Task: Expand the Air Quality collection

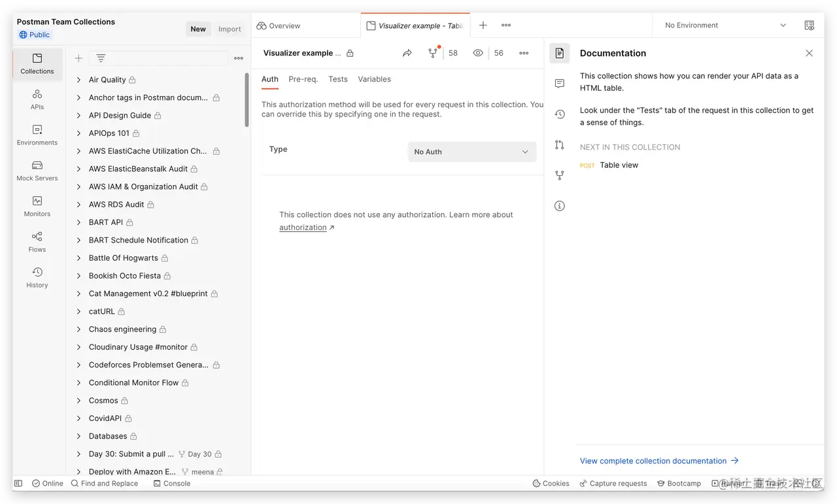Action: [78, 80]
